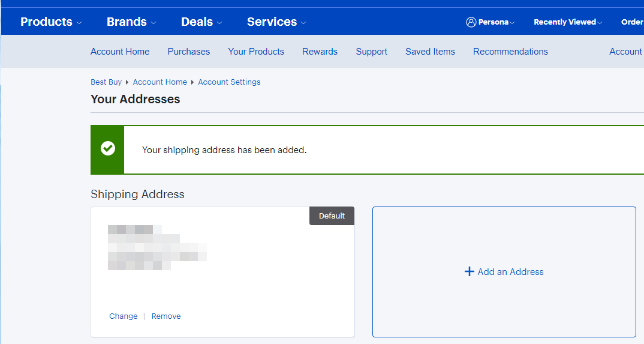Select the Rewards tab
Screen dimensions: 644x344
click(x=320, y=52)
